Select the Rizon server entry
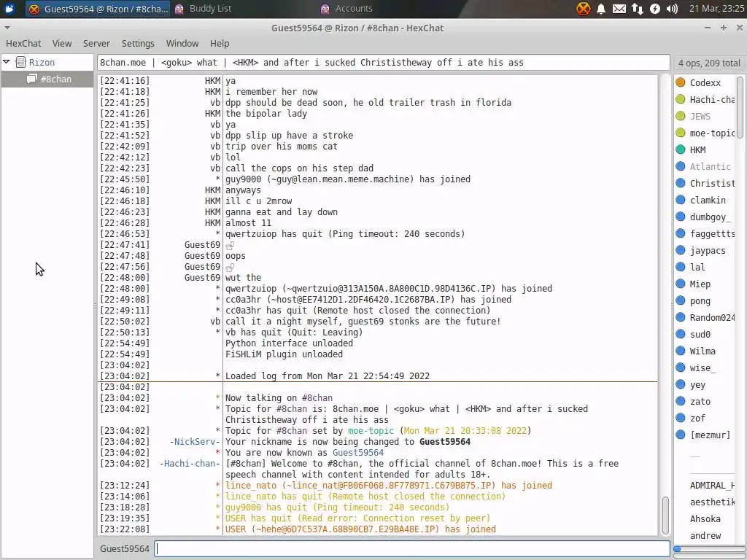The width and height of the screenshot is (747, 560). (42, 63)
